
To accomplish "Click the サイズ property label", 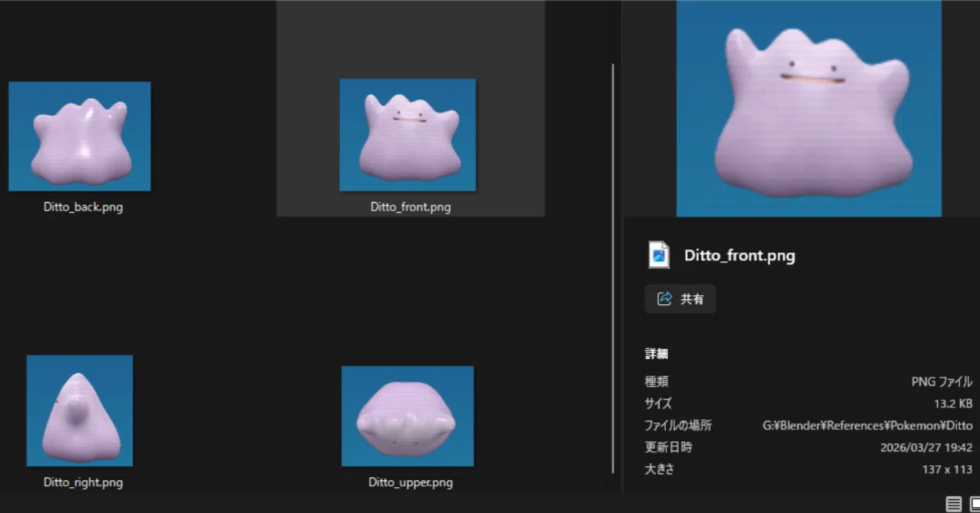I will 658,404.
